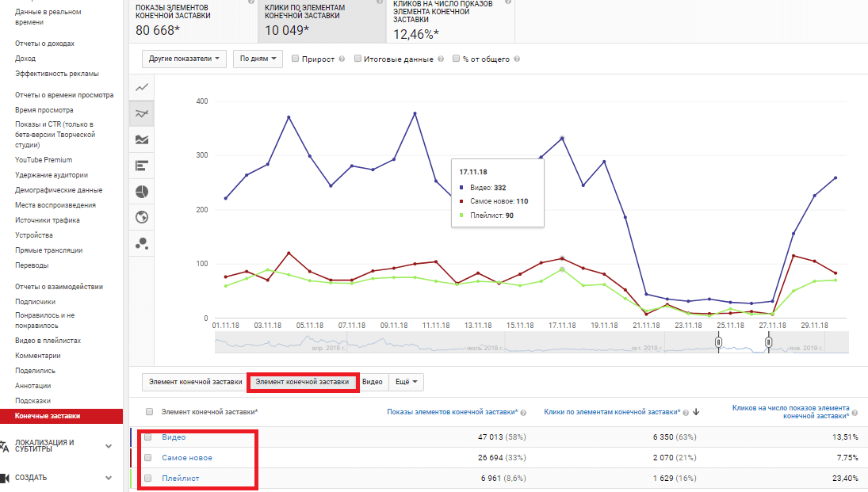
Task: Click the help icon next to Прирост
Action: pos(342,59)
